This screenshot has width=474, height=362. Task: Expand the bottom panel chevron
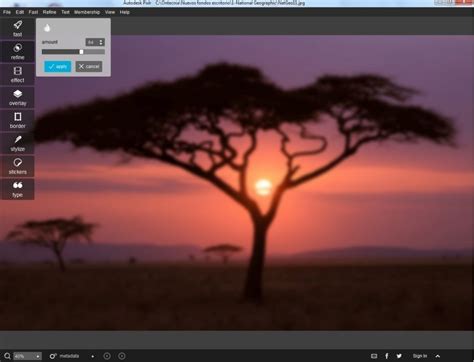coord(438,356)
